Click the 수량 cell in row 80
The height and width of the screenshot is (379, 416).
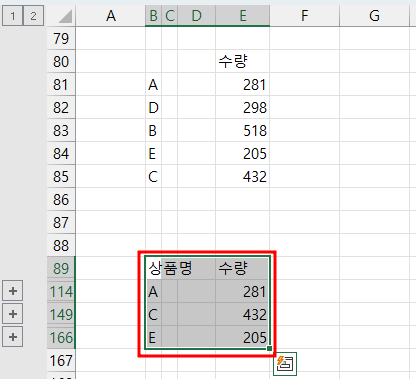(243, 61)
